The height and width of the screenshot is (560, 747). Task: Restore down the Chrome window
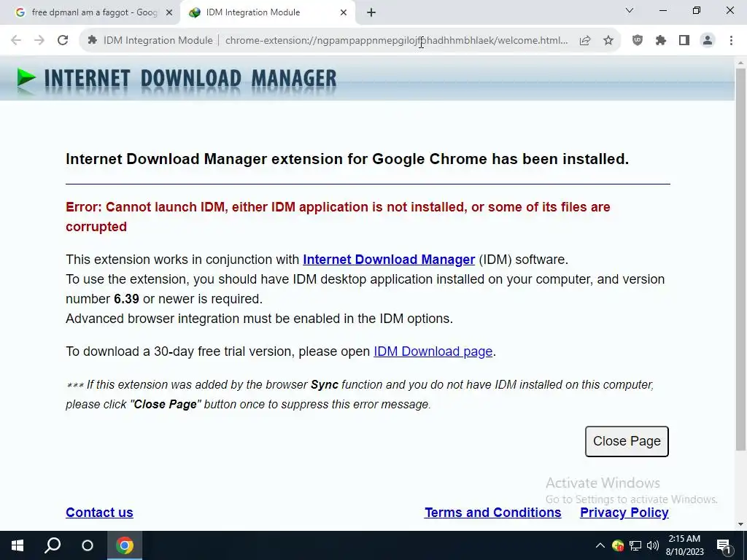(x=697, y=10)
